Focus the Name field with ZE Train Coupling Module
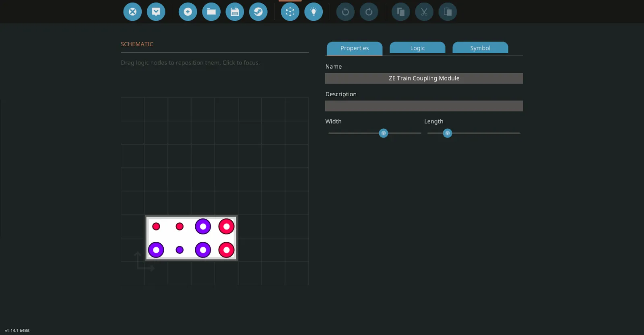 coord(424,78)
